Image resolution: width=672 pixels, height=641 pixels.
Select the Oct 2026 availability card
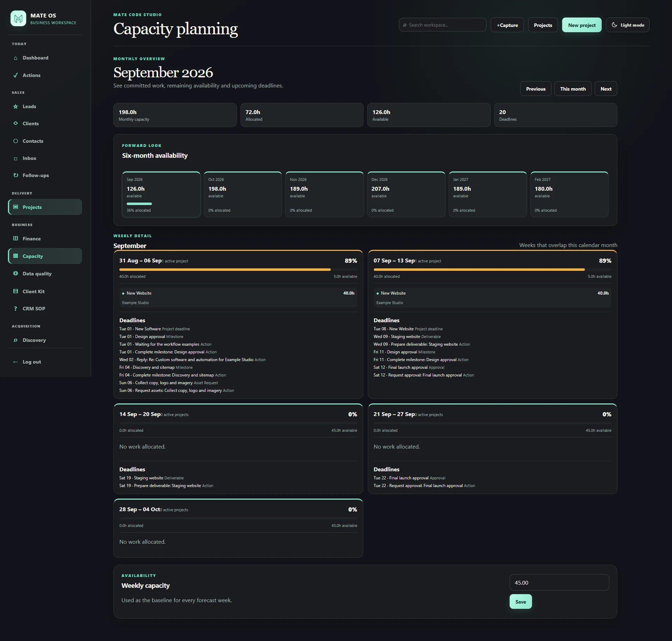pyautogui.click(x=243, y=195)
